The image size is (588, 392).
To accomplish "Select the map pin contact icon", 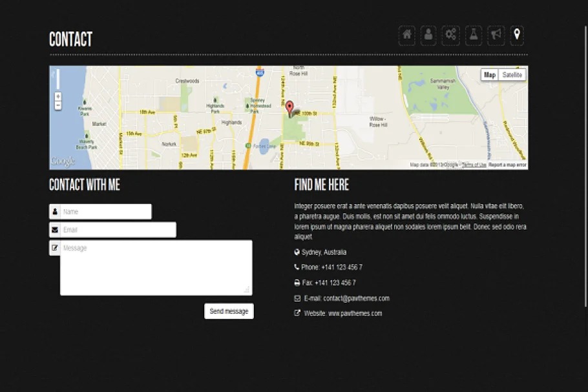I will [517, 36].
